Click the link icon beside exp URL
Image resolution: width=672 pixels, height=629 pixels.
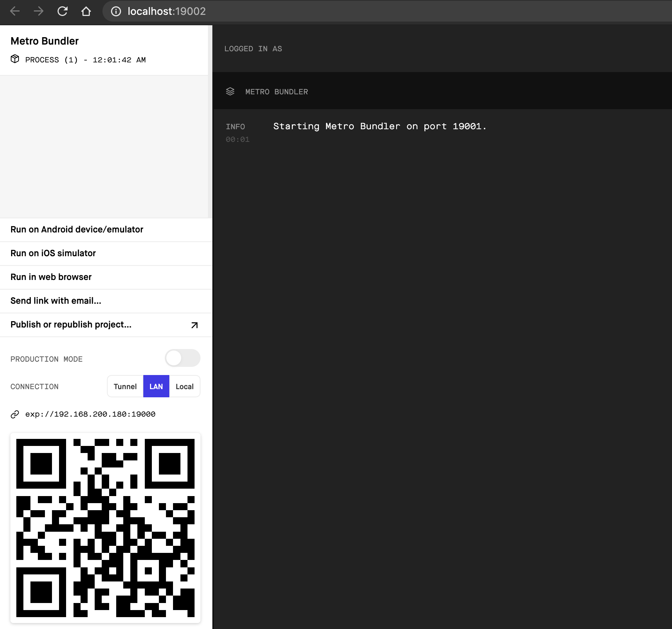pos(15,414)
